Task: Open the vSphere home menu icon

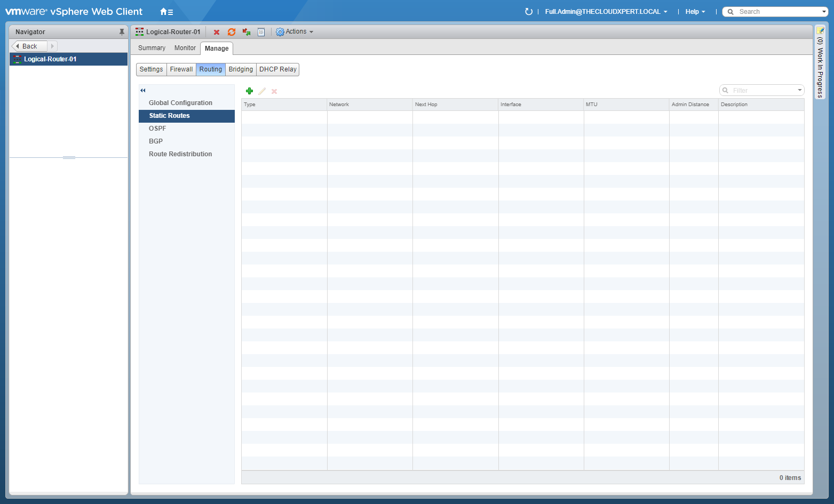Action: tap(166, 12)
